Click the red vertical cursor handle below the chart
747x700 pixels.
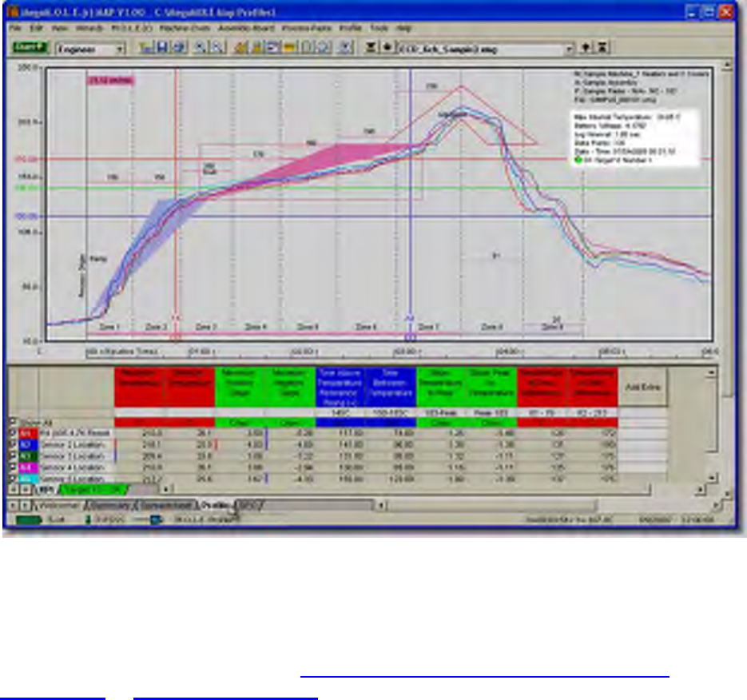(x=176, y=338)
